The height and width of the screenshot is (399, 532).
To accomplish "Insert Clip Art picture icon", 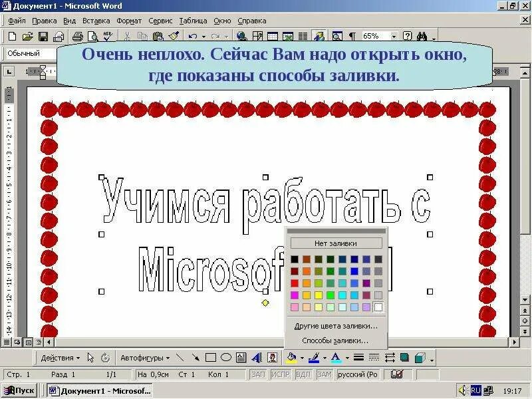I will click(x=272, y=358).
